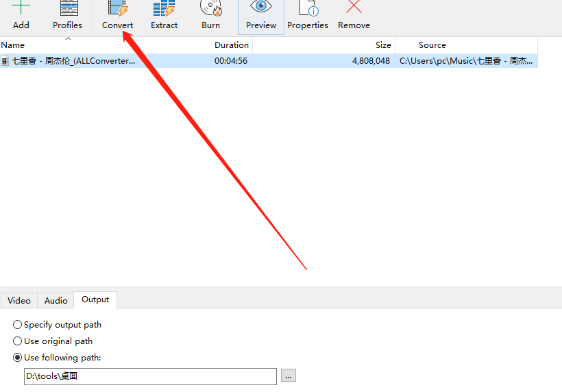Open the file Properties icon
This screenshot has height=392, width=562.
pos(308,8)
